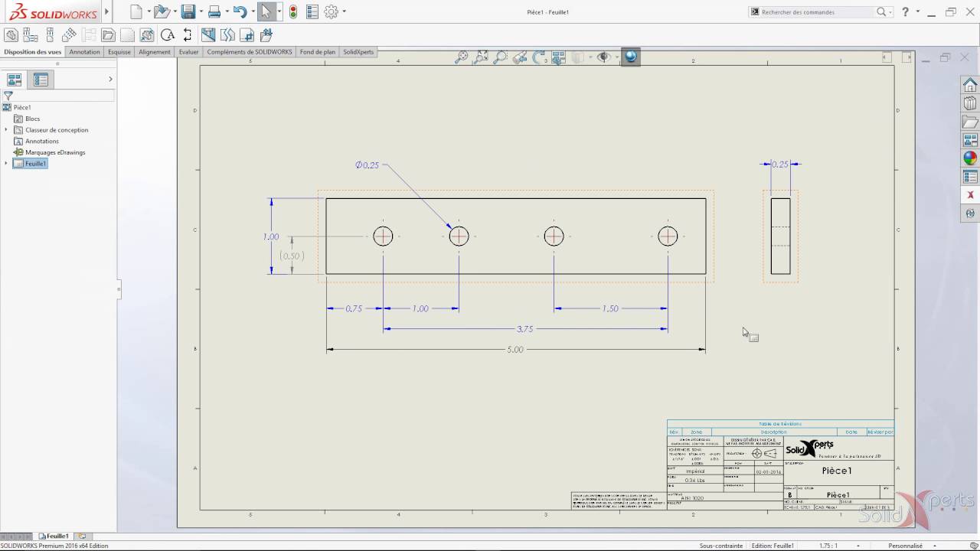Viewport: 980px width, 551px height.
Task: Open the Undo dropdown arrow
Action: (x=252, y=11)
